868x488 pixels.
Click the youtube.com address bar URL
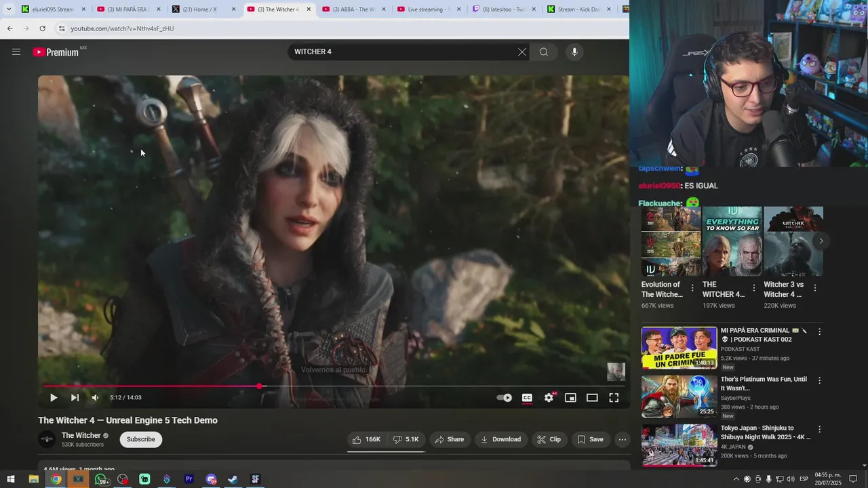click(122, 28)
